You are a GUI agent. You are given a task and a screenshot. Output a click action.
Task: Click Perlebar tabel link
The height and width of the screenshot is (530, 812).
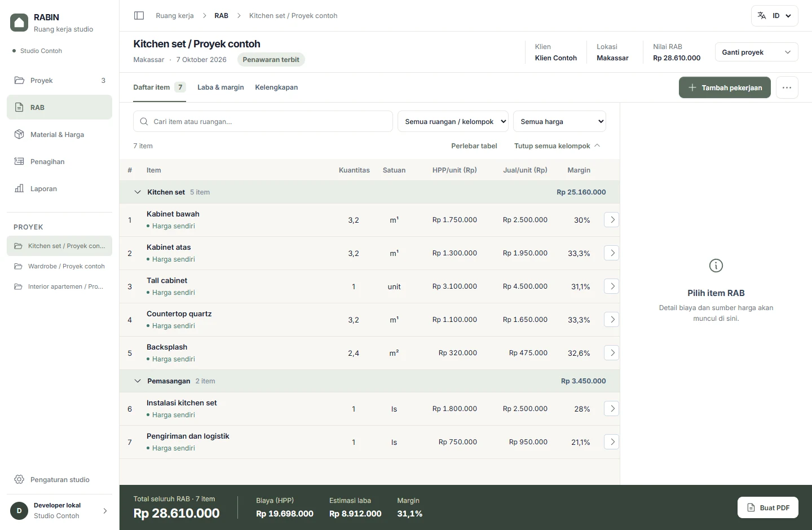(474, 146)
